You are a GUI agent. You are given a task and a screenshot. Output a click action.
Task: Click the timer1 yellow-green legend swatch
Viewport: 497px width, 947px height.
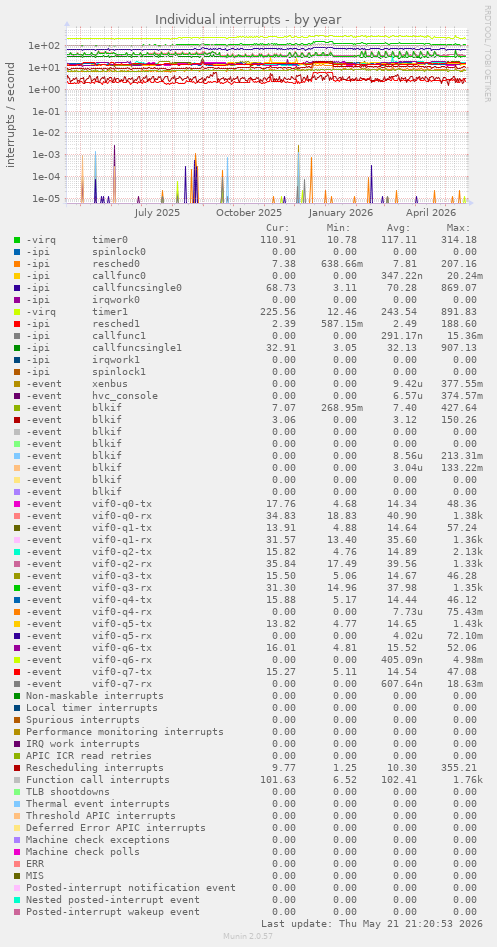tap(17, 312)
